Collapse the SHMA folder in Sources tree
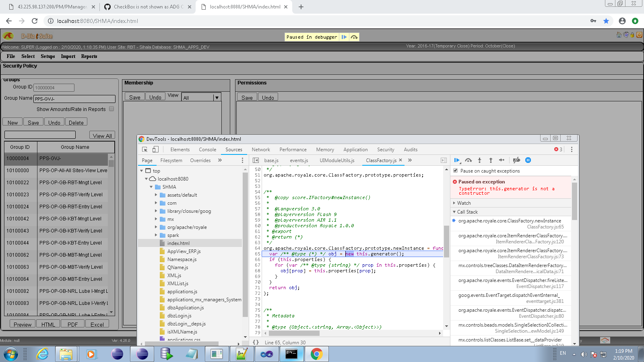644x362 pixels. 152,187
